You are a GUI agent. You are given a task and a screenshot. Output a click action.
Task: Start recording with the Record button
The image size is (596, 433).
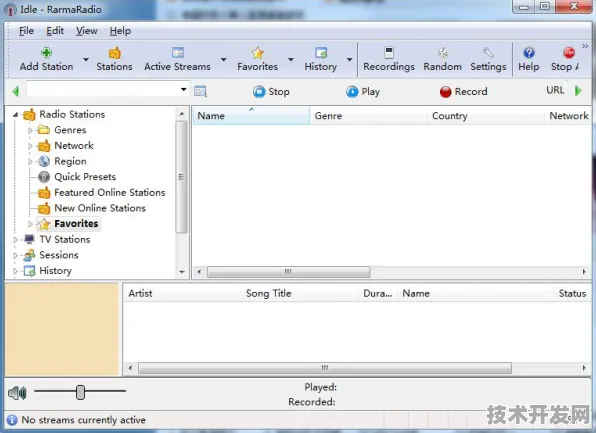(463, 92)
